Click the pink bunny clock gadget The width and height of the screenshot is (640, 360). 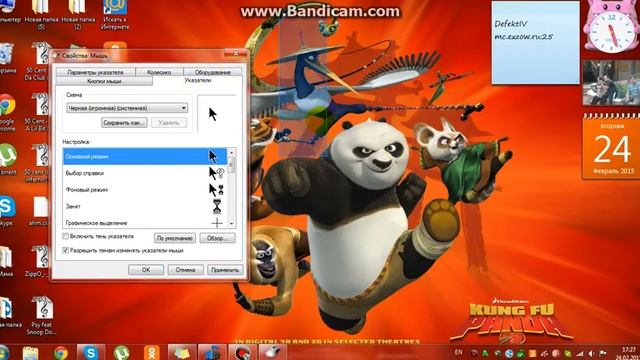pyautogui.click(x=611, y=27)
